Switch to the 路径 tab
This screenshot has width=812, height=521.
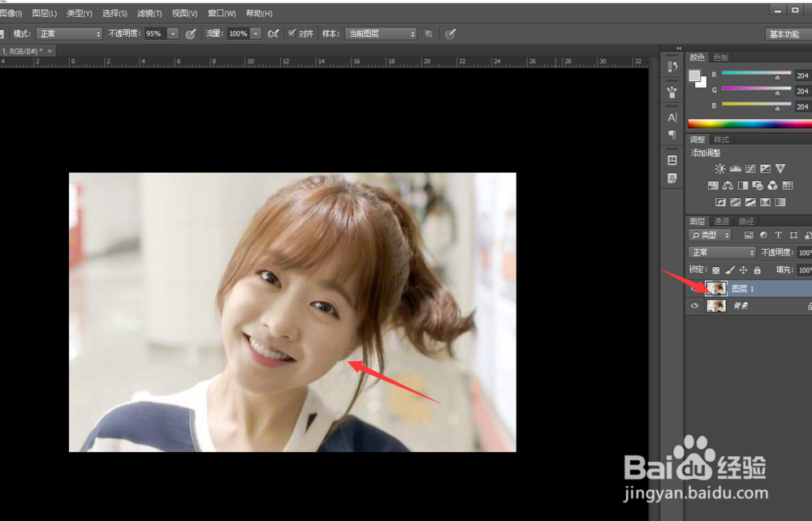746,222
